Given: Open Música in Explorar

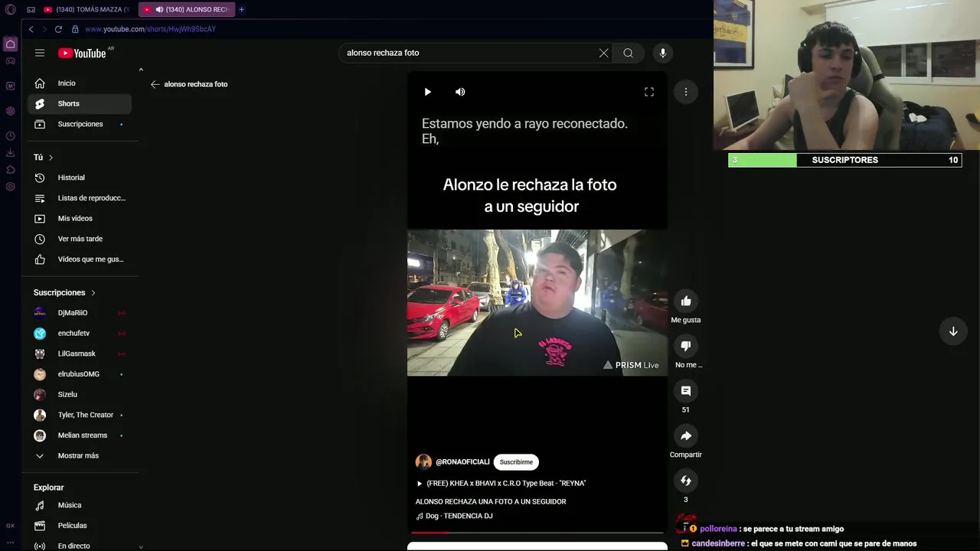Looking at the screenshot, I should click(80, 505).
